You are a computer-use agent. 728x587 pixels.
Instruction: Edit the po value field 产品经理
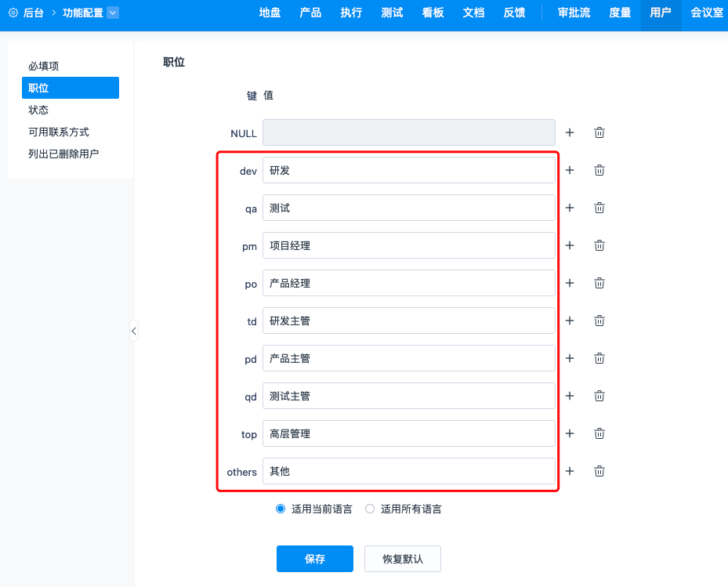409,283
